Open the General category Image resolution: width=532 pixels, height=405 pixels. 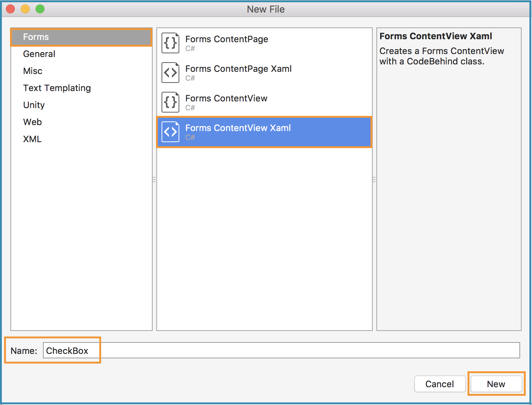click(x=39, y=54)
